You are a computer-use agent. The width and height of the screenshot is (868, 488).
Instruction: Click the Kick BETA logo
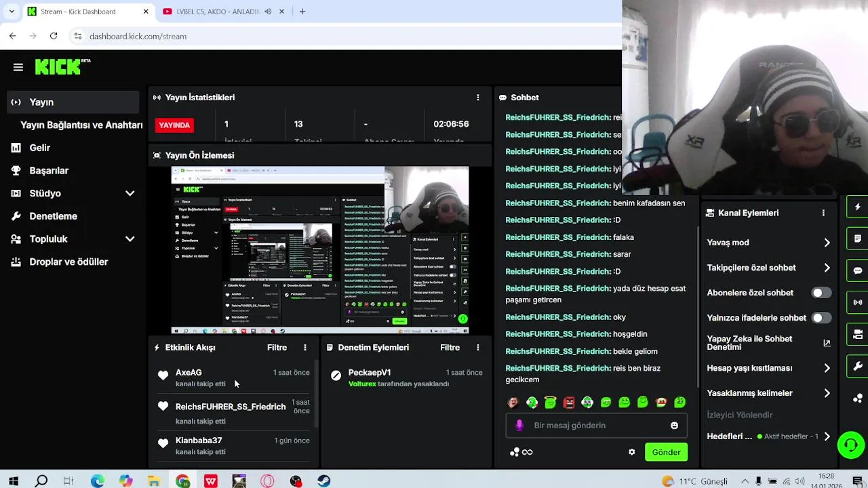click(x=62, y=66)
